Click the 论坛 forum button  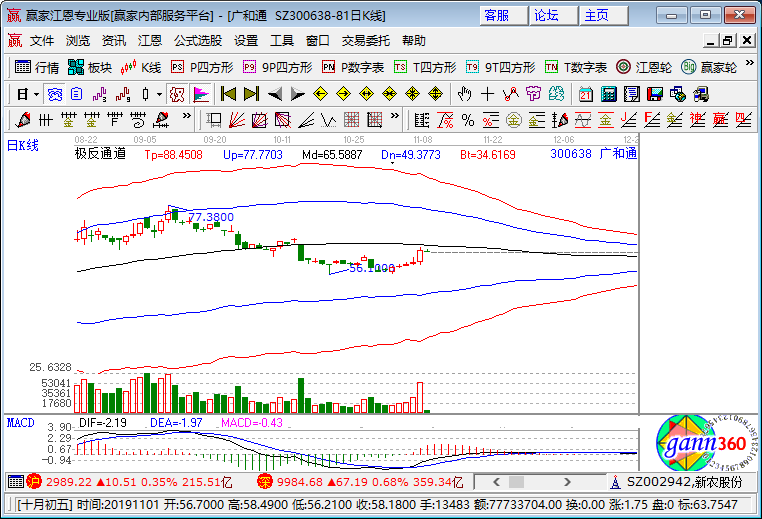point(554,16)
